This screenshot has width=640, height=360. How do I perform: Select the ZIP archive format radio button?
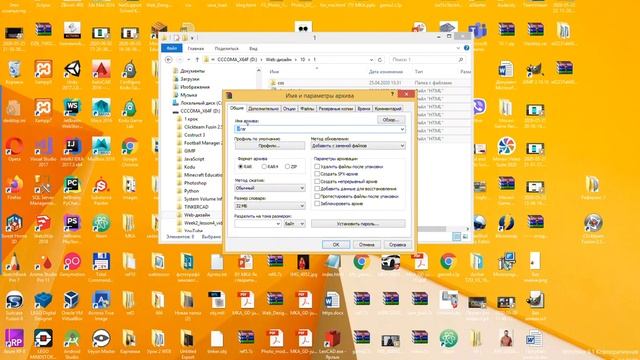click(287, 167)
